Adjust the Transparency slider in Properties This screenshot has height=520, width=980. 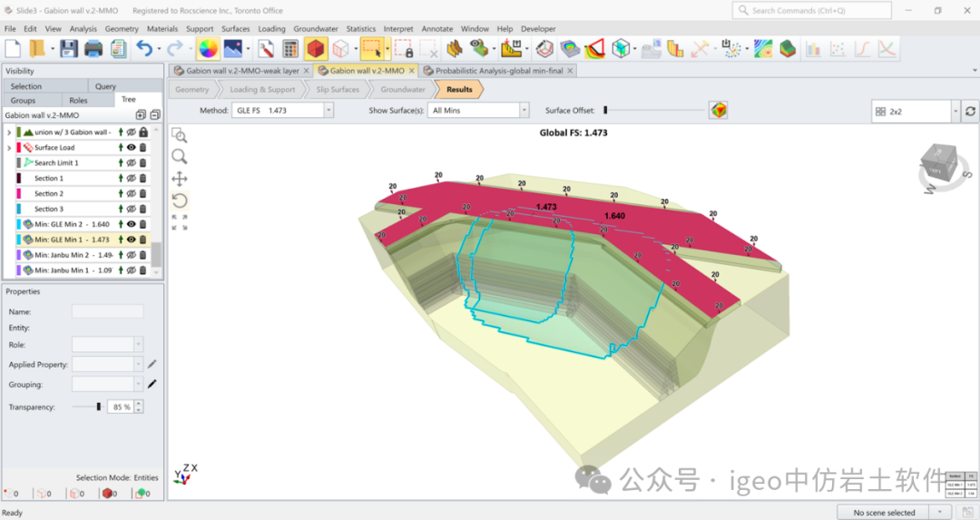pyautogui.click(x=98, y=407)
